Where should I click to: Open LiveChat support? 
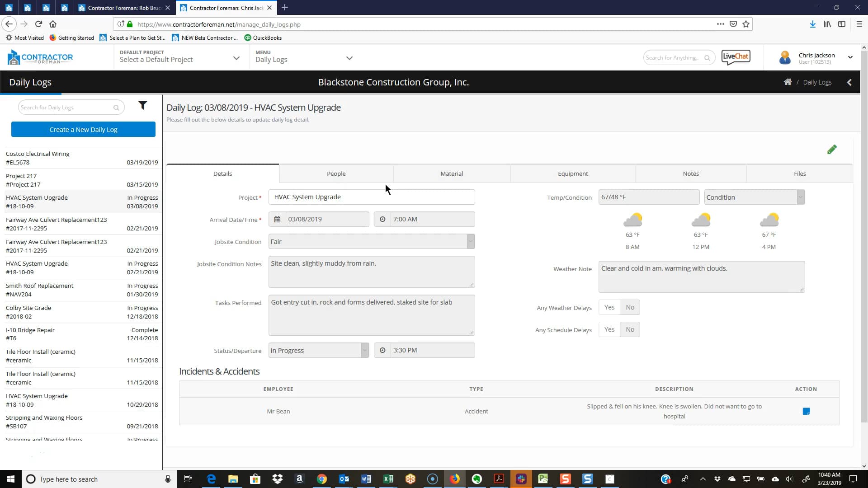(735, 57)
